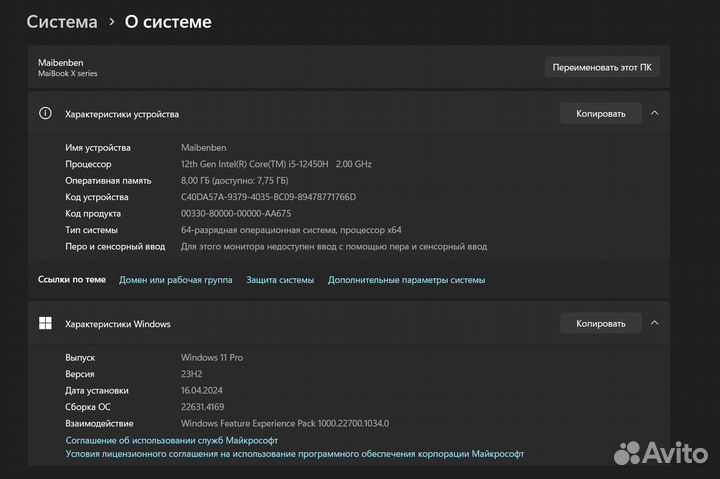
Task: Open Условия лицензионного соглашения Майкрософт link
Action: pyautogui.click(x=295, y=454)
